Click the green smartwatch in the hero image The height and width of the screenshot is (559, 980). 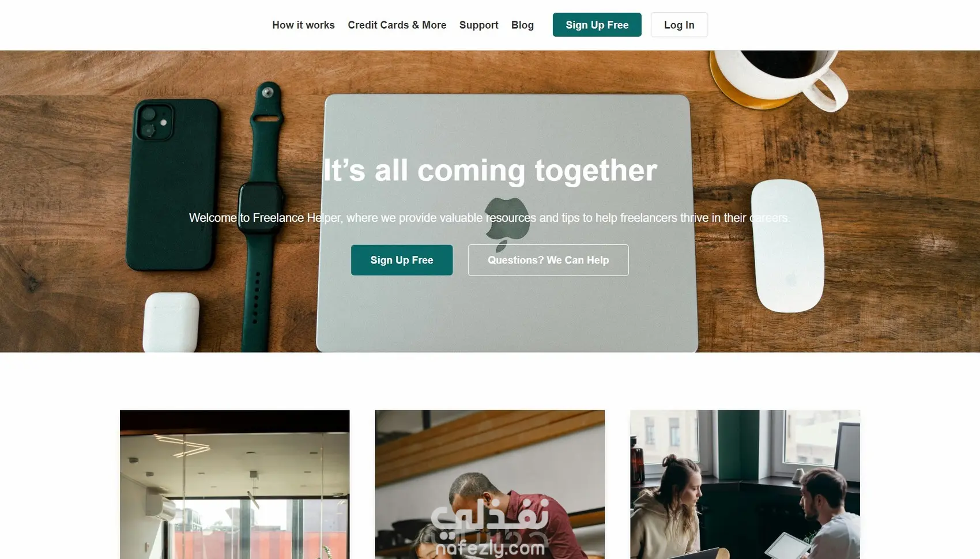coord(262,216)
